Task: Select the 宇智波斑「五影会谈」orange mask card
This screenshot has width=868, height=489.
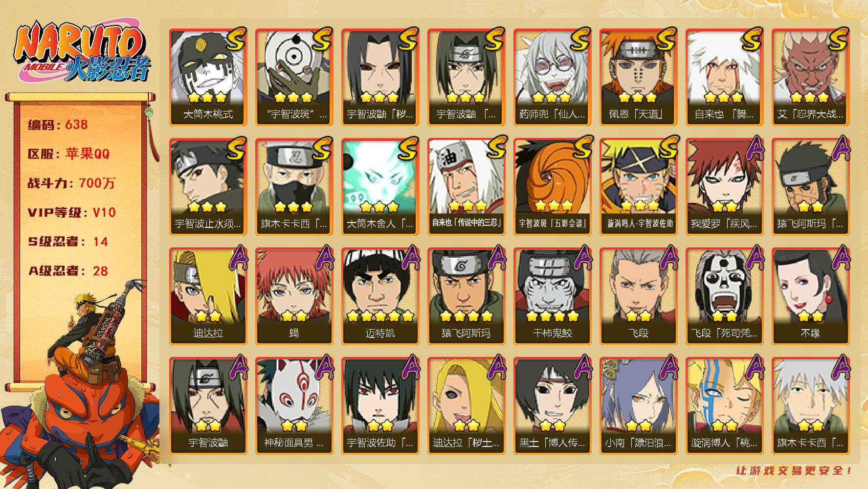Action: pyautogui.click(x=552, y=187)
